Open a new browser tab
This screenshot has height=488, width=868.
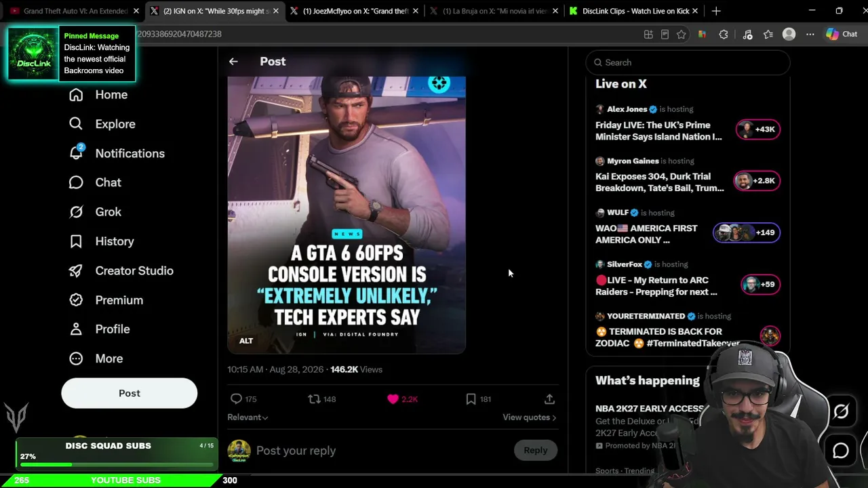pyautogui.click(x=716, y=11)
